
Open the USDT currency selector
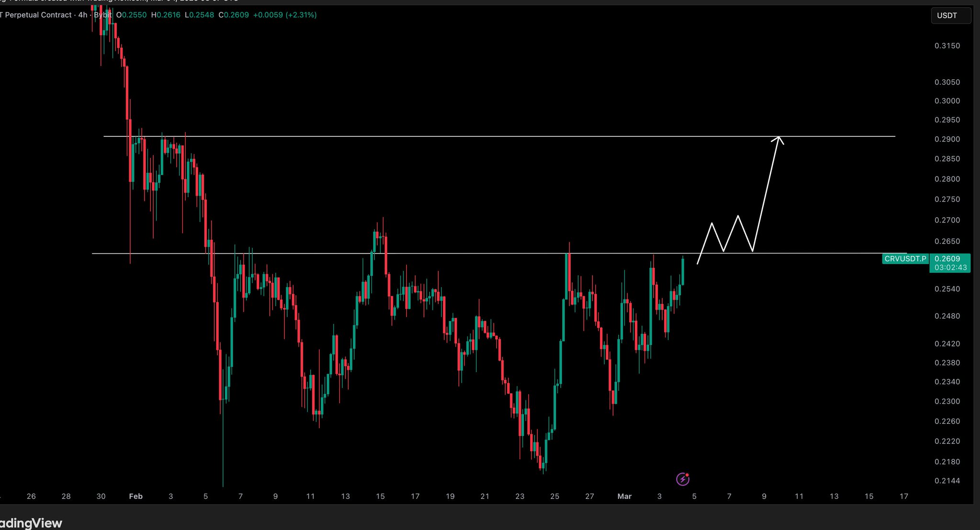point(950,15)
